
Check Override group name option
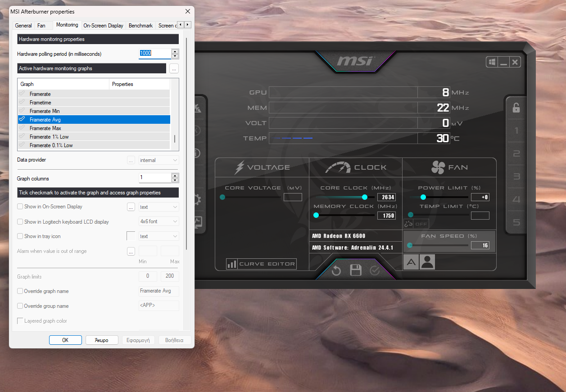(x=20, y=306)
